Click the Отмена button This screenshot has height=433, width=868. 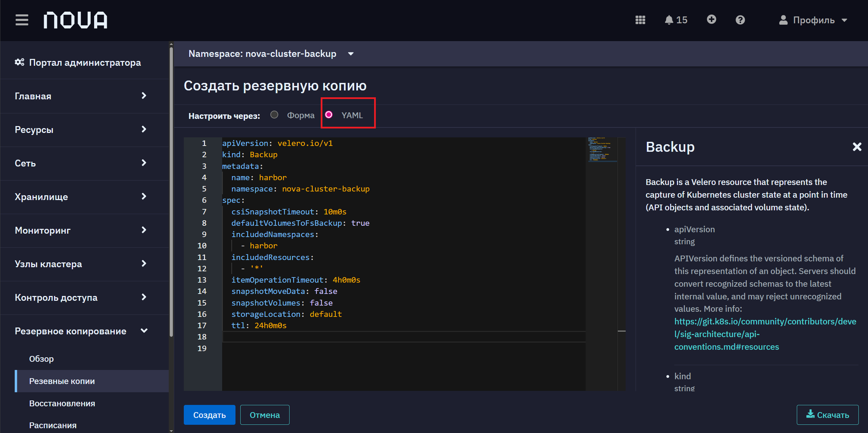(265, 415)
